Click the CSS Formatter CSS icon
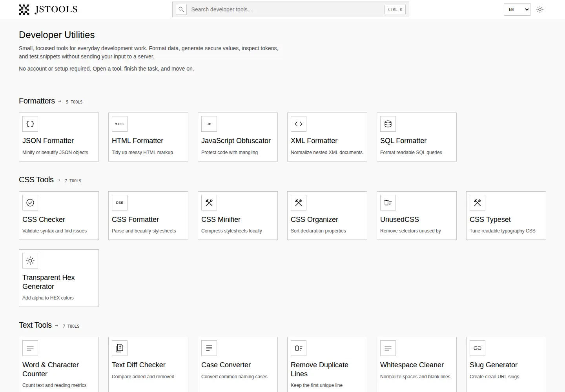The height and width of the screenshot is (392, 565). pyautogui.click(x=120, y=203)
